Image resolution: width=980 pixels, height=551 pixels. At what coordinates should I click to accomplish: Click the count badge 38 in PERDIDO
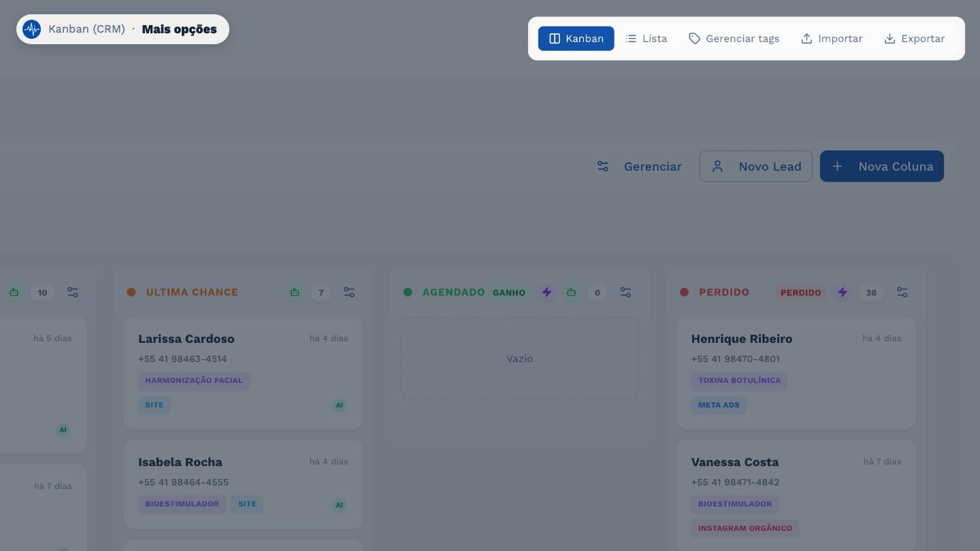[871, 293]
